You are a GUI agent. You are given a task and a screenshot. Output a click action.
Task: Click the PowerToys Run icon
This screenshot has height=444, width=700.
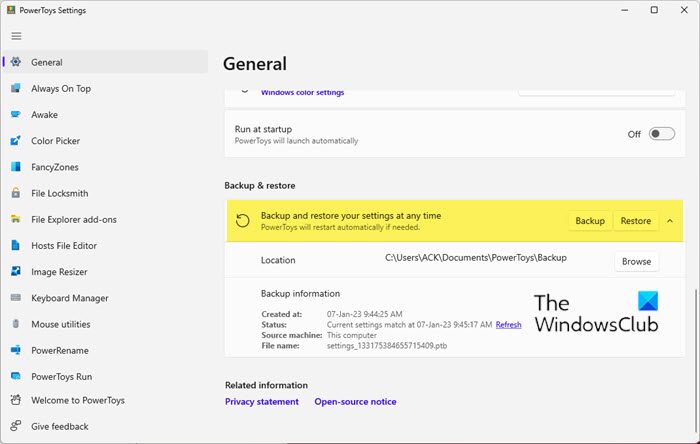pos(16,377)
